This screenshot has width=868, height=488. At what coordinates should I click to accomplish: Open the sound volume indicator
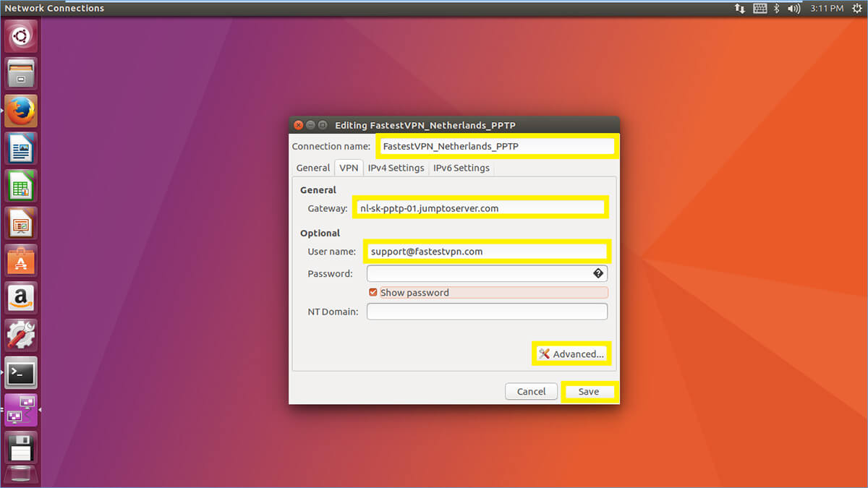pos(794,9)
